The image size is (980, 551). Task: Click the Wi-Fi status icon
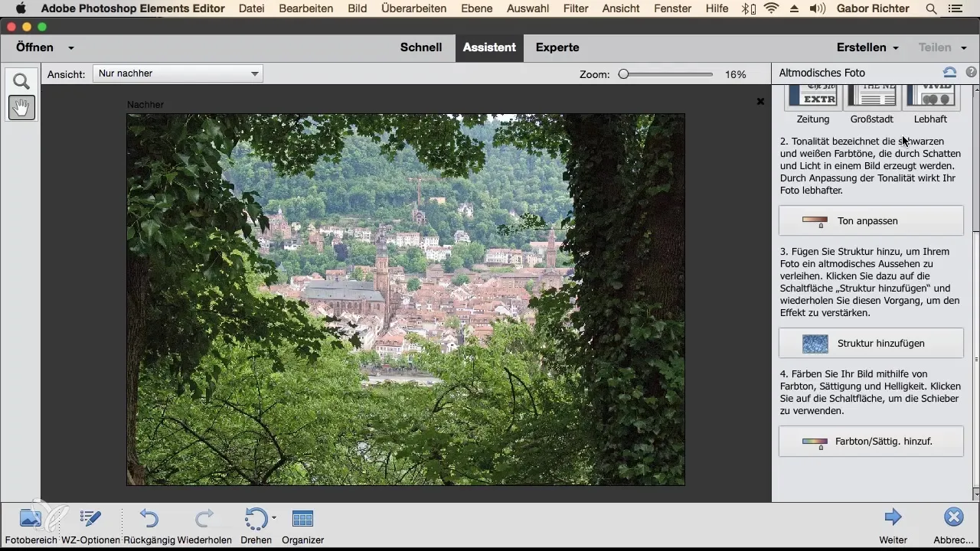tap(771, 9)
